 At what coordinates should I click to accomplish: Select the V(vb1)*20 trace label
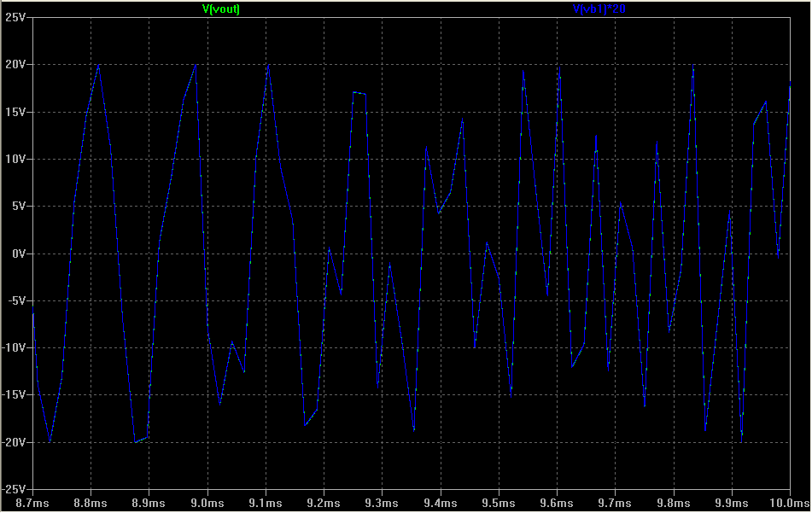[x=599, y=9]
